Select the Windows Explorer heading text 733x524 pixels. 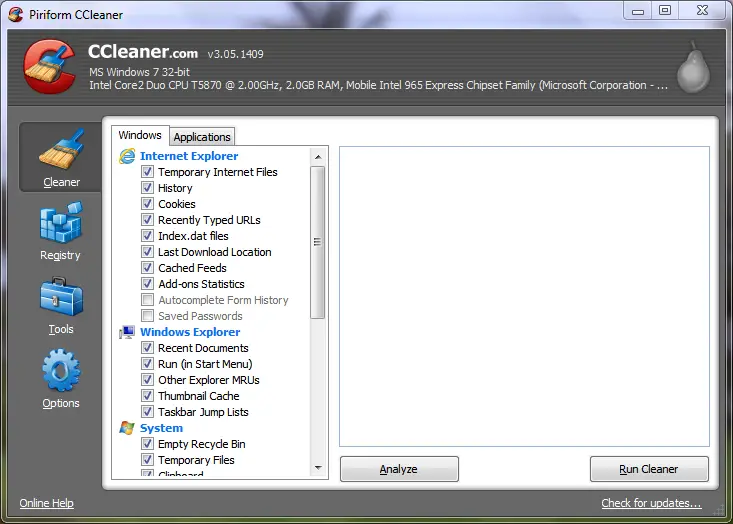[190, 332]
